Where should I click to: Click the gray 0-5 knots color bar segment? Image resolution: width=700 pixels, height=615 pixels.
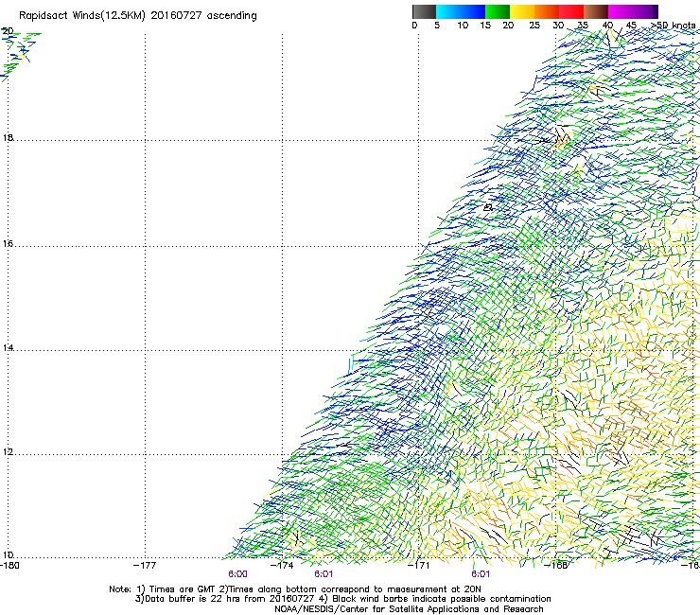(424, 11)
